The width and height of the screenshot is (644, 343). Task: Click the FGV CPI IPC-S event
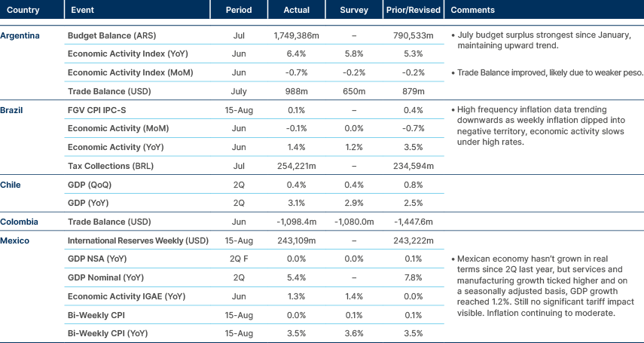97,110
